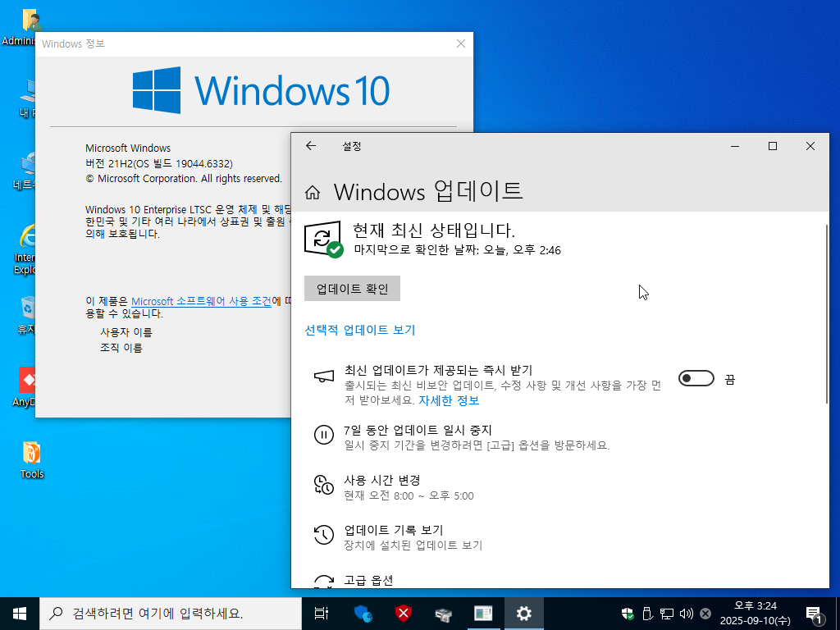Click the 버전 21H2(OS 빌드 19044.6332) text
The height and width of the screenshot is (630, 840).
159,163
